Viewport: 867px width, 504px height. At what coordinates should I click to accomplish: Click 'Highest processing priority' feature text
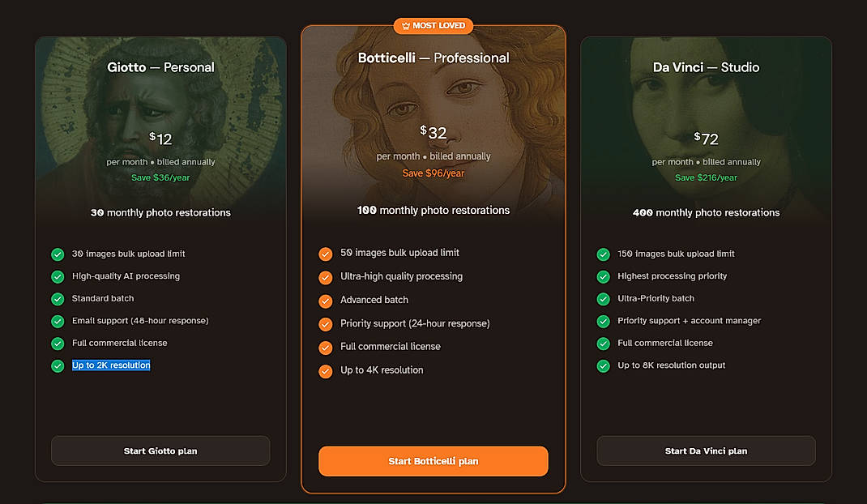pyautogui.click(x=672, y=276)
